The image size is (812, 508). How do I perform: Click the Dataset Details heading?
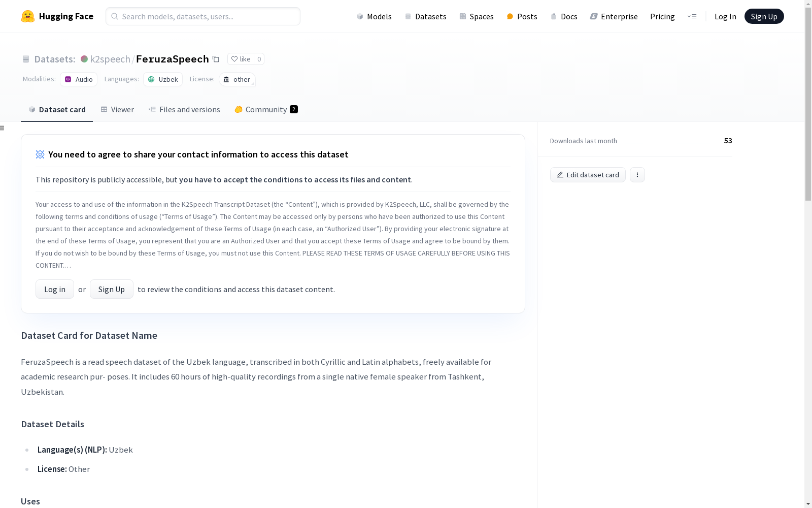coord(53,424)
